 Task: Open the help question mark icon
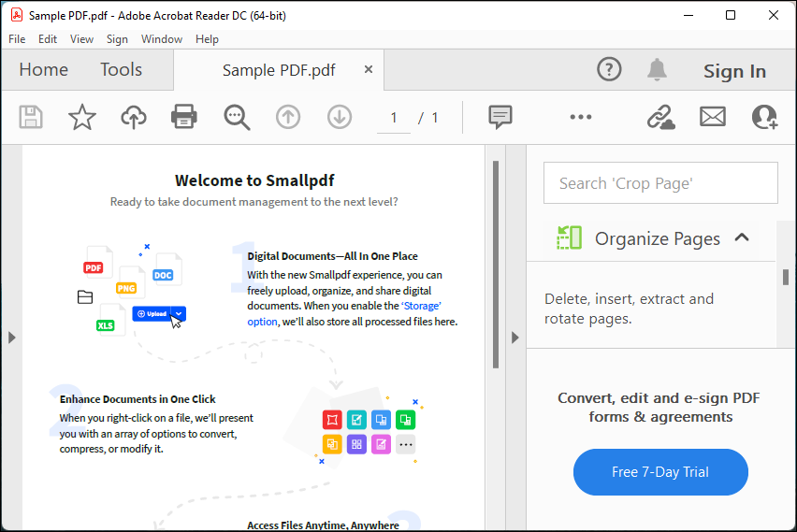point(609,69)
